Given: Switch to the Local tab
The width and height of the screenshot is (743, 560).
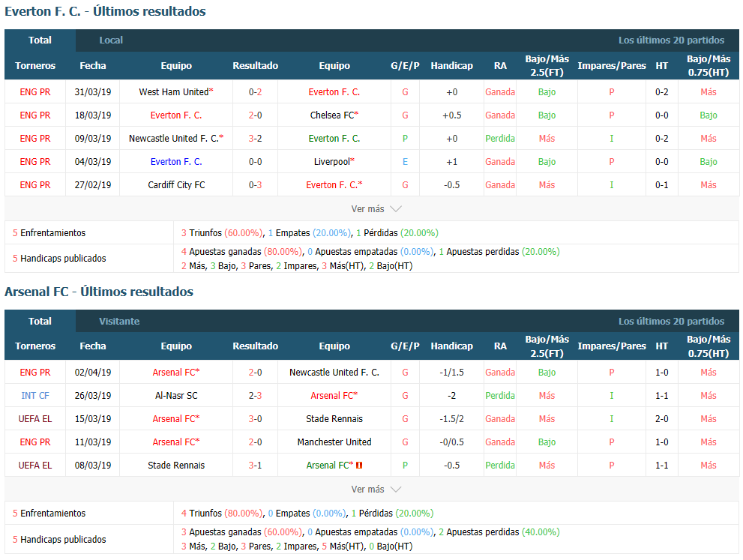Looking at the screenshot, I should [x=111, y=40].
